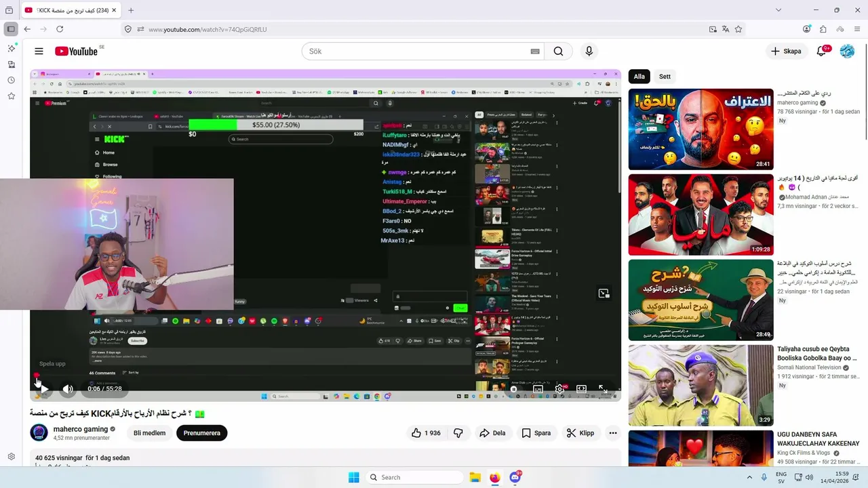Open the YouTube guide hamburger menu
The height and width of the screenshot is (488, 868).
(x=39, y=51)
